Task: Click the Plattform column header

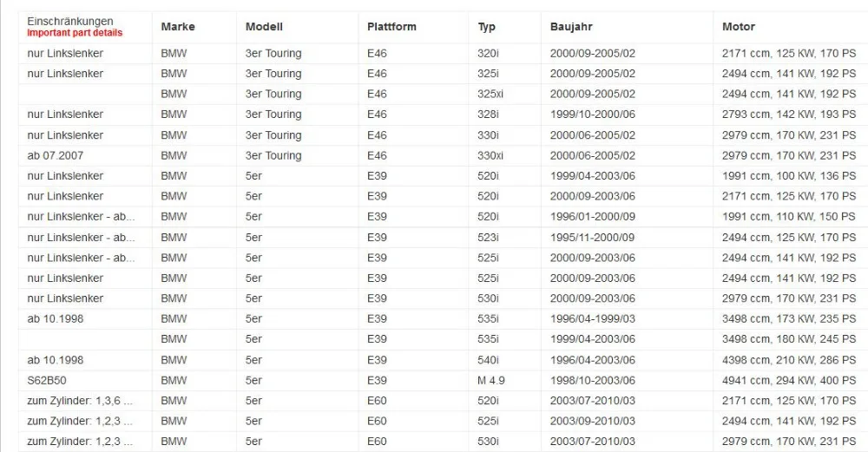Action: coord(391,27)
